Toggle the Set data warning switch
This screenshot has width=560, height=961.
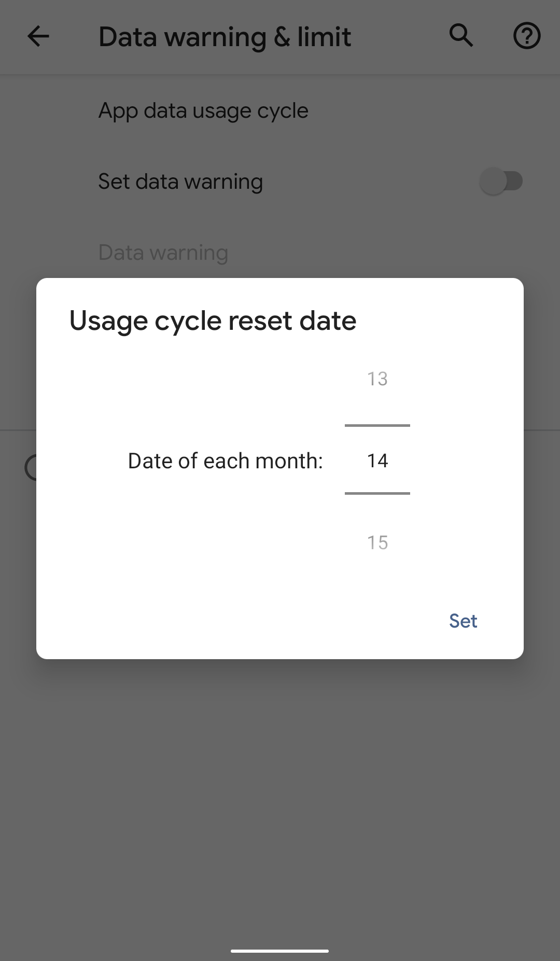coord(501,181)
